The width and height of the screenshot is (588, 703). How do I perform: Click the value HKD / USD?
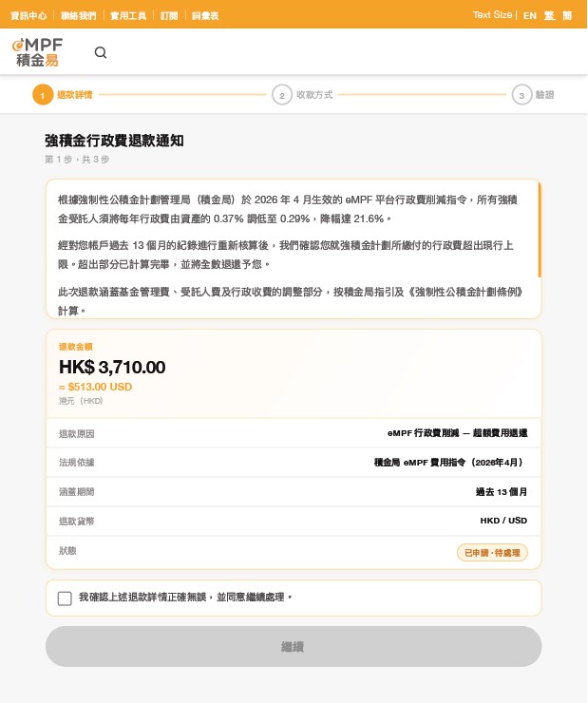click(503, 521)
